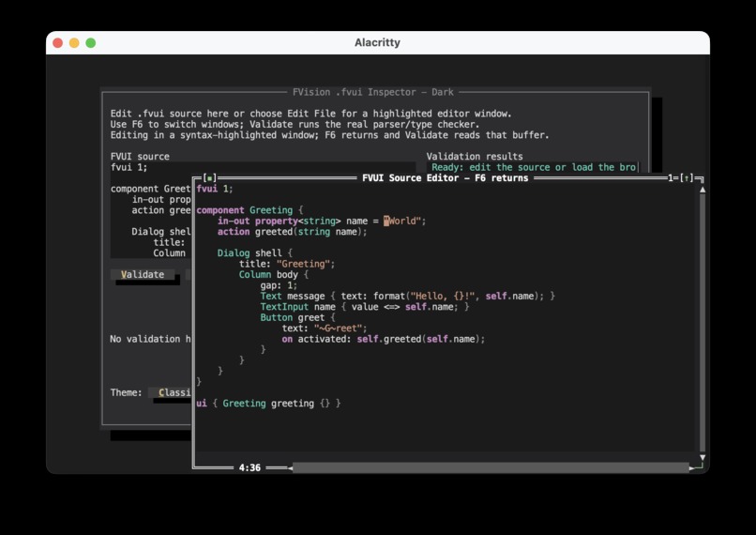Click the 4:36 cursor position indicator
Viewport: 756px width, 535px height.
pos(249,468)
